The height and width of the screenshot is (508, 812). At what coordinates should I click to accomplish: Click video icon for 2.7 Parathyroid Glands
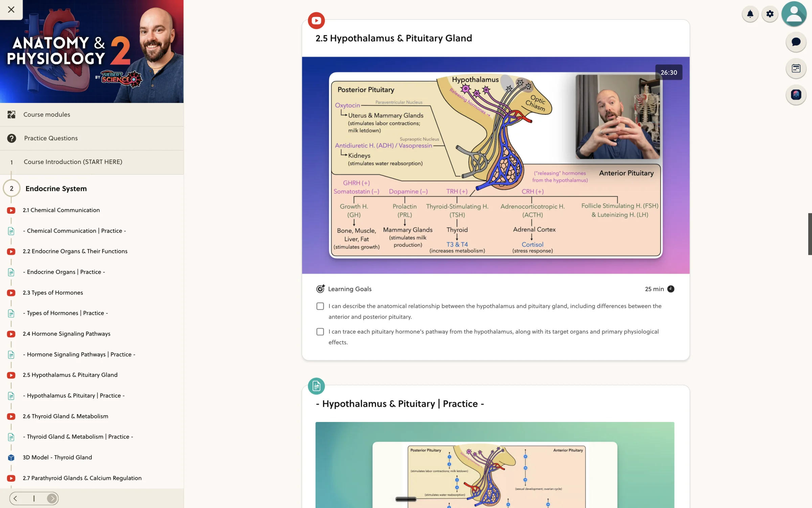(11, 478)
